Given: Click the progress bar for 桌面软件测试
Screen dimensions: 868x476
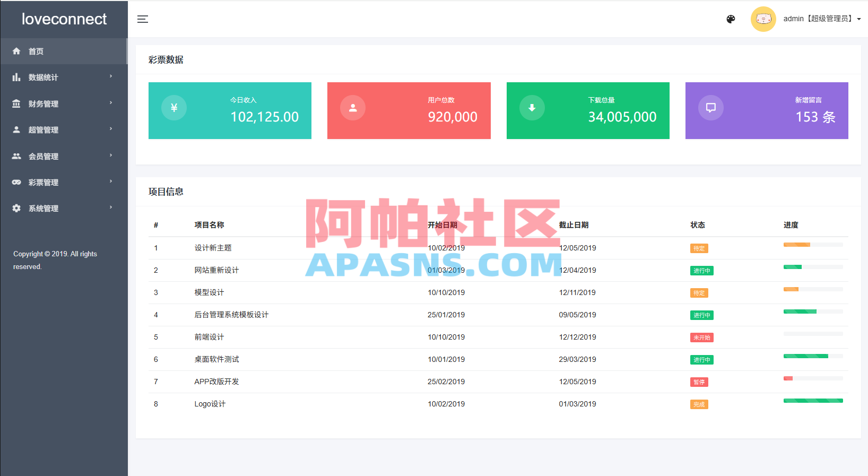Looking at the screenshot, I should coord(813,356).
